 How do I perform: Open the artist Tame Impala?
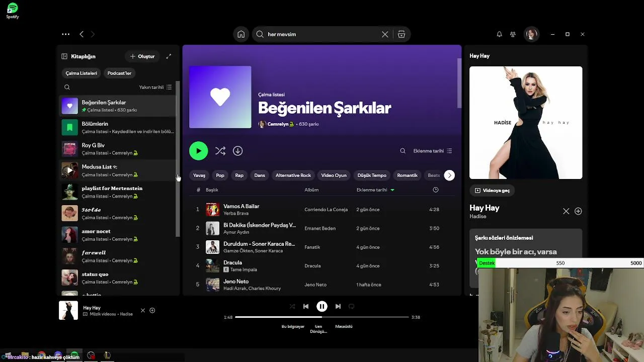[244, 270]
